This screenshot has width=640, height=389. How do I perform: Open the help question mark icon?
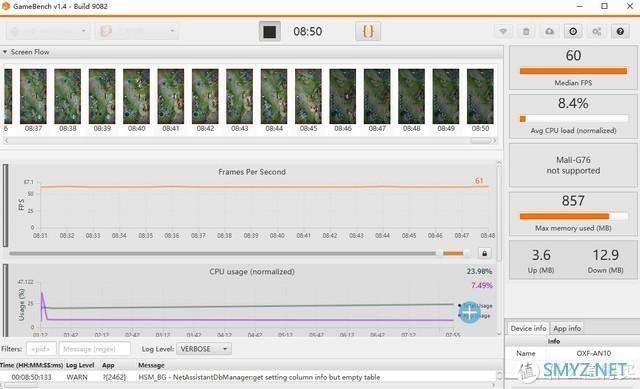pyautogui.click(x=620, y=31)
